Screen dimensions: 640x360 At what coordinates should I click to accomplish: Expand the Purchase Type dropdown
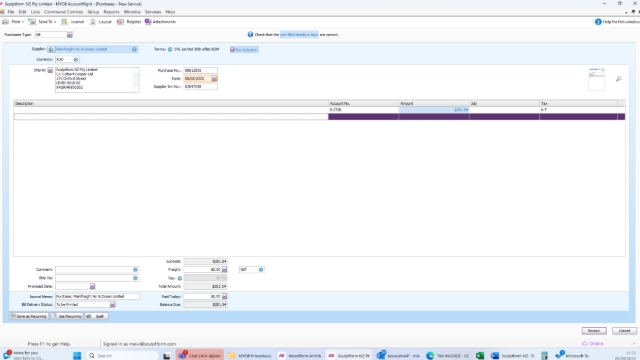tap(70, 35)
